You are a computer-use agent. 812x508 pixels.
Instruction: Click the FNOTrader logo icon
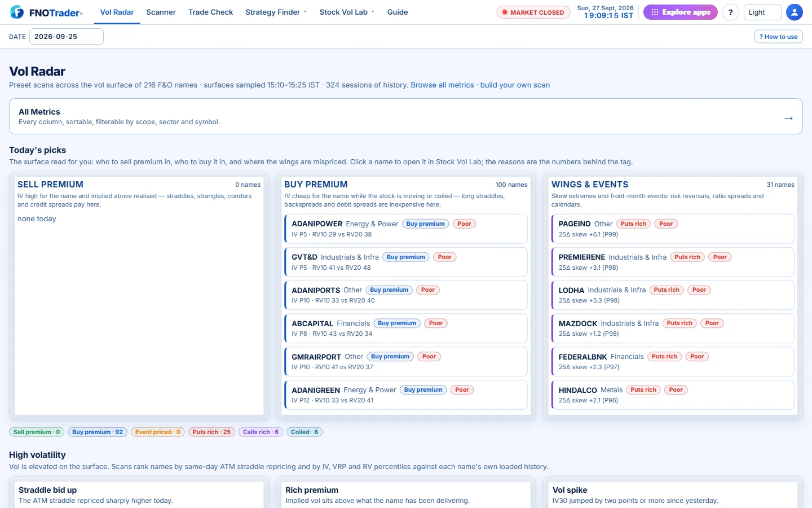pyautogui.click(x=17, y=12)
